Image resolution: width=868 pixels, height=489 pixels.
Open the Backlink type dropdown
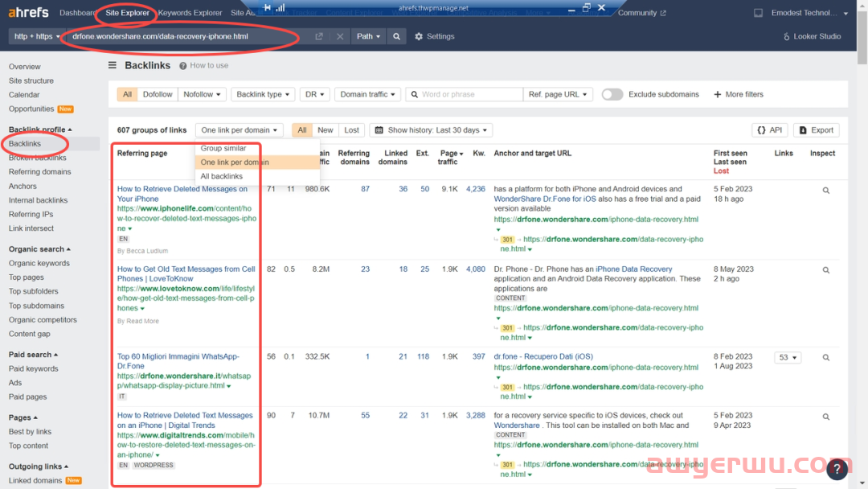pyautogui.click(x=263, y=94)
